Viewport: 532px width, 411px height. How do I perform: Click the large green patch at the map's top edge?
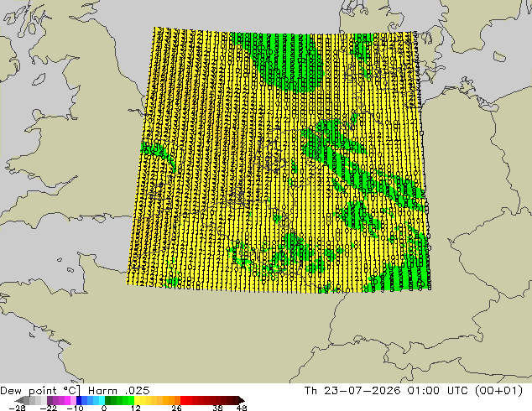point(285,60)
